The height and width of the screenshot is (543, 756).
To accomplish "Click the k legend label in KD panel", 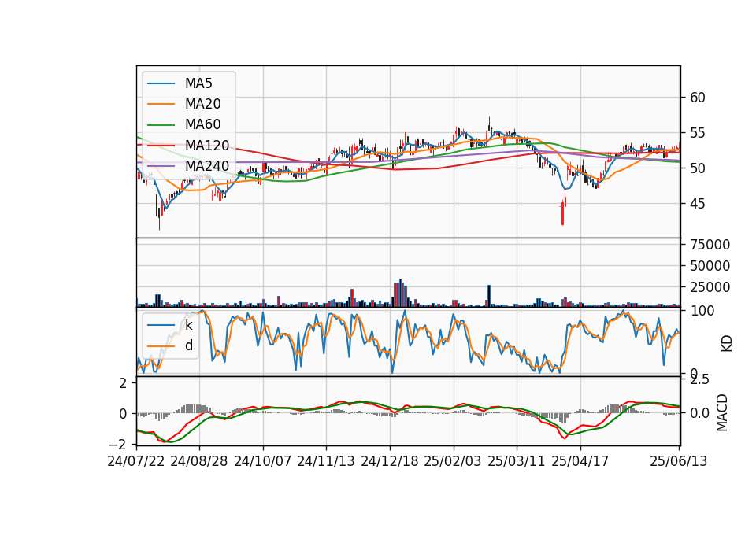I will click(188, 325).
